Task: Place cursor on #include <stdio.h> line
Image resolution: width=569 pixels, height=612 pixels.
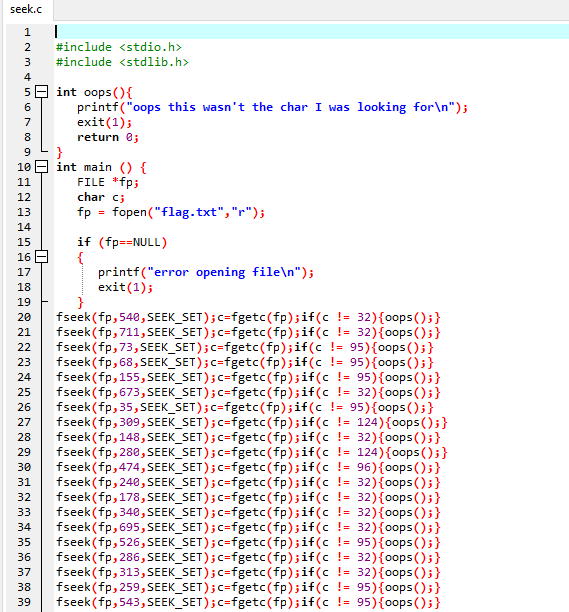Action: click(119, 47)
